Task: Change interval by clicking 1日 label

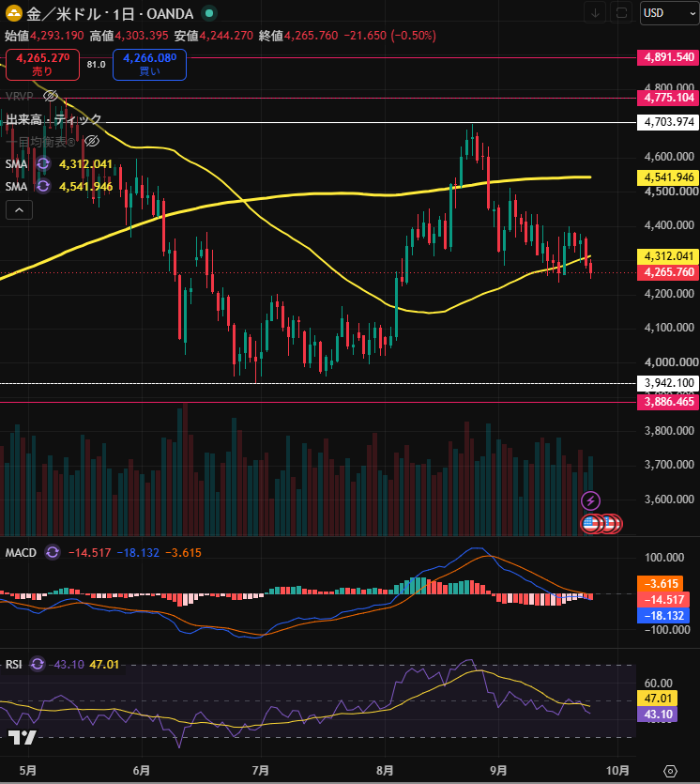Action: coord(124,14)
